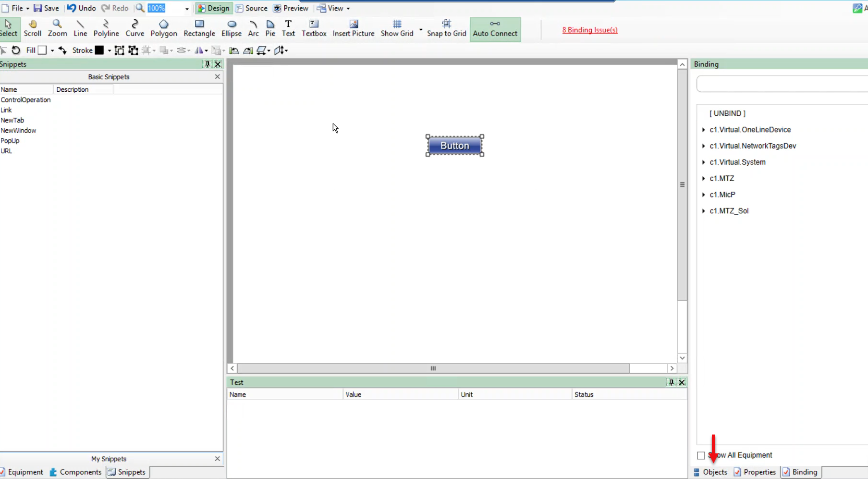Click the Binding search input field

[782, 84]
